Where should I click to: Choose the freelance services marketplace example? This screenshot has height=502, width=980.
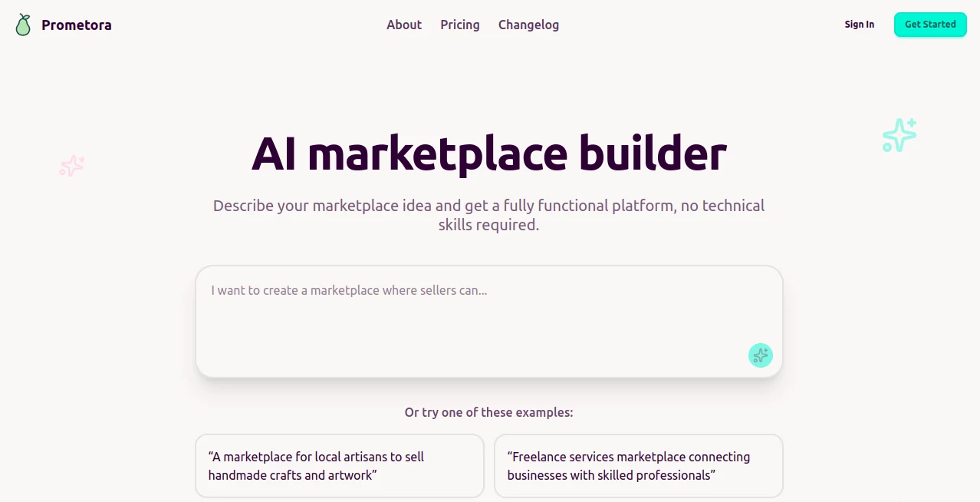(x=639, y=465)
